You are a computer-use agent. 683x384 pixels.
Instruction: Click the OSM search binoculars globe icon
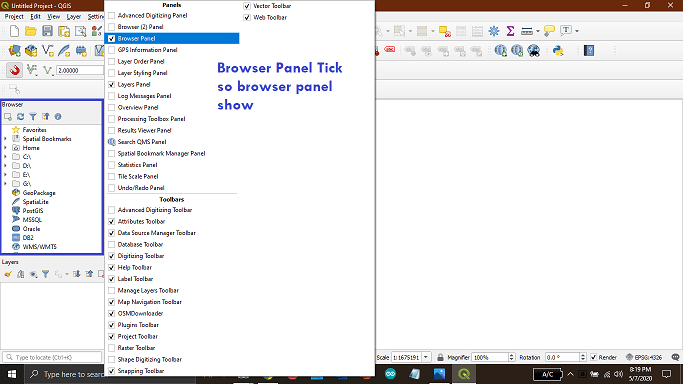coord(533,51)
